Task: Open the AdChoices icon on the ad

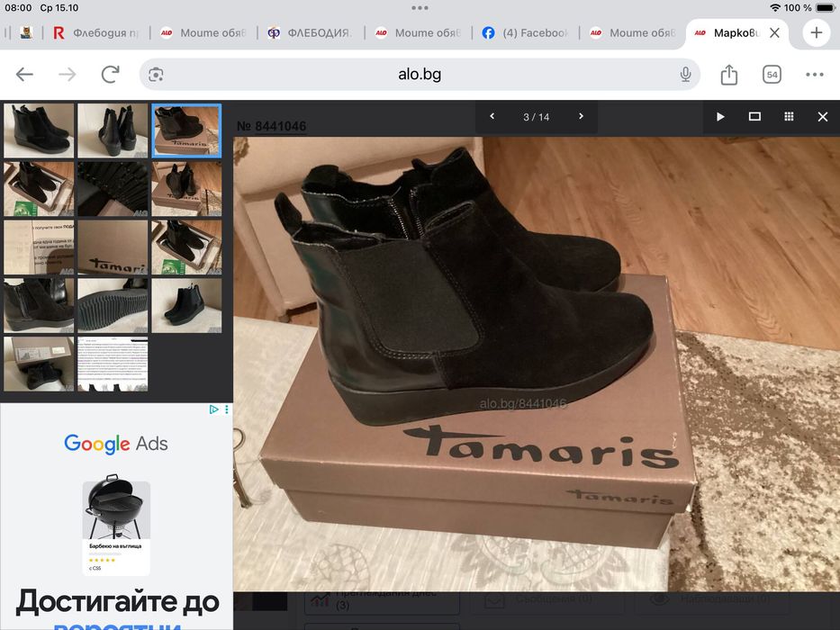Action: [213, 409]
